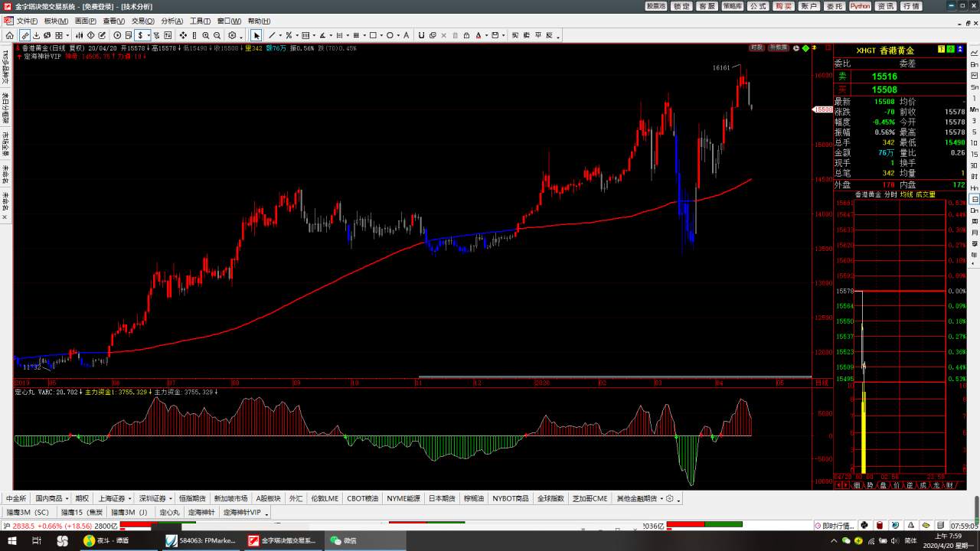
Task: Click the 卖 price 15516 value
Action: click(884, 77)
